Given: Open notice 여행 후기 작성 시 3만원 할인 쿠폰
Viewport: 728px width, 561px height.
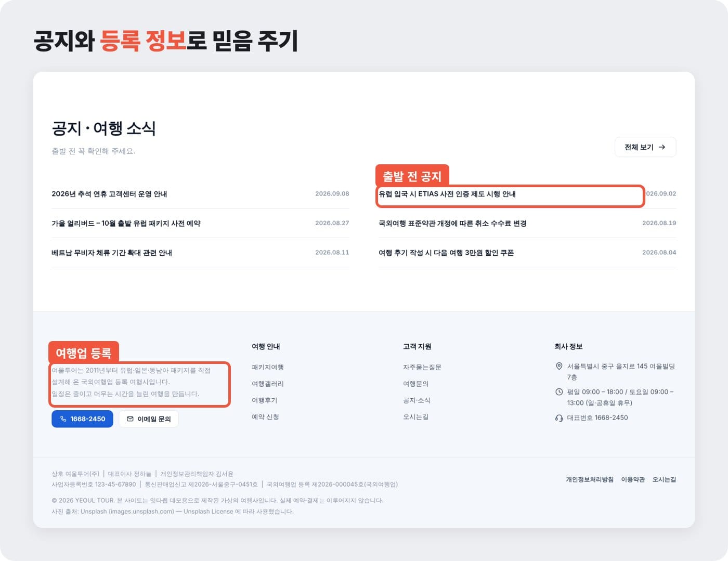Looking at the screenshot, I should [446, 253].
